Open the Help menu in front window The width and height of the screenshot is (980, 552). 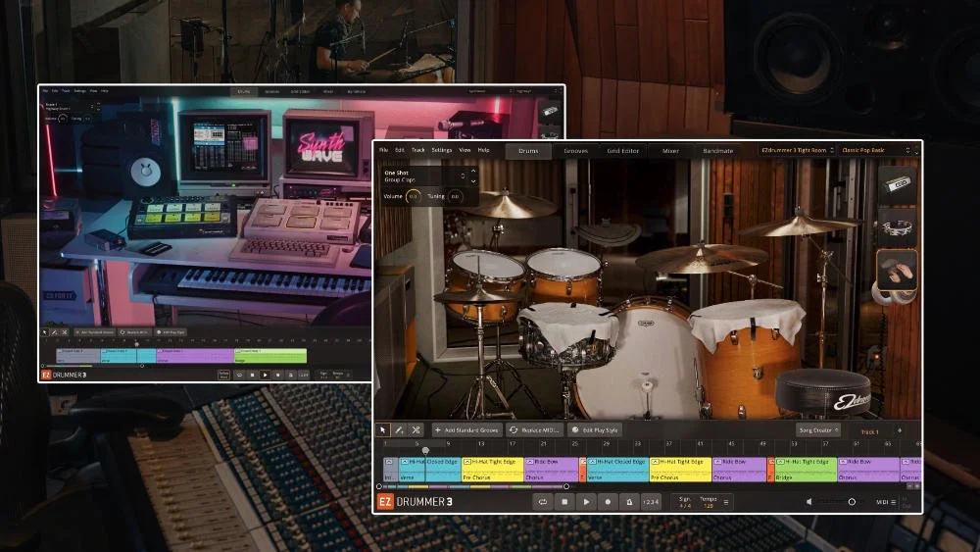[x=484, y=150]
